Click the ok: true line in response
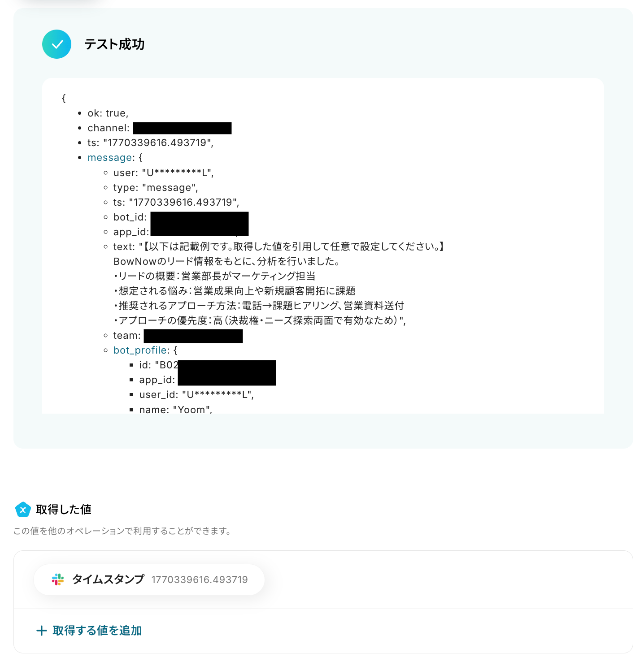The width and height of the screenshot is (644, 657). 108,113
